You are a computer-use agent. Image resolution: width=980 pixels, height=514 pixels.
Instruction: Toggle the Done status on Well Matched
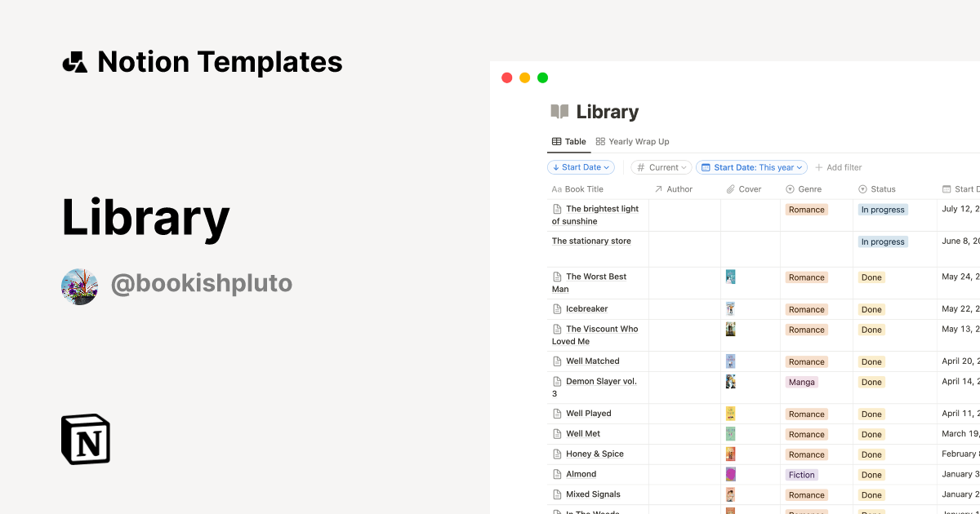[x=871, y=361]
